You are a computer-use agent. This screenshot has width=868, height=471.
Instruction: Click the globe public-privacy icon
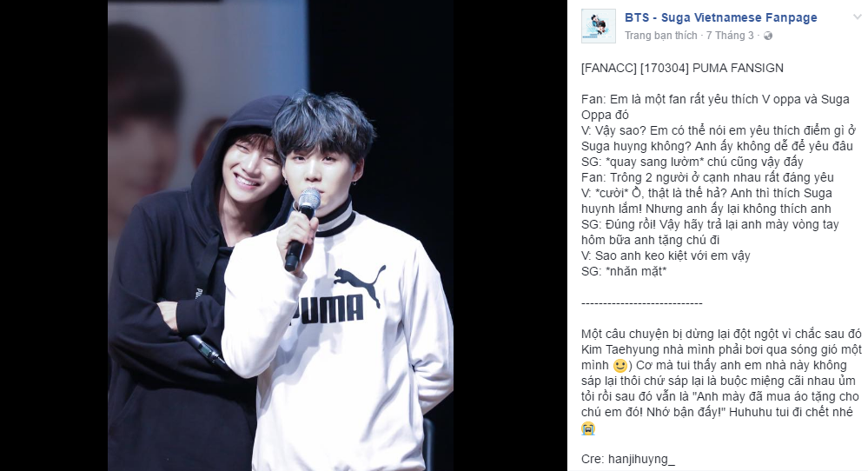768,36
